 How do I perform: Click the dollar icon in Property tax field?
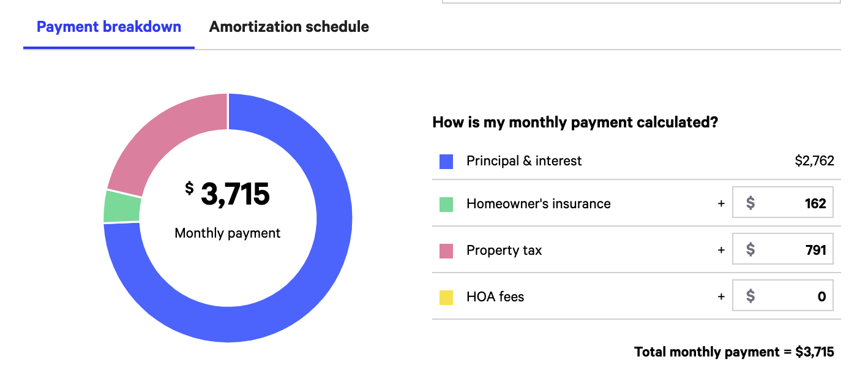point(750,251)
